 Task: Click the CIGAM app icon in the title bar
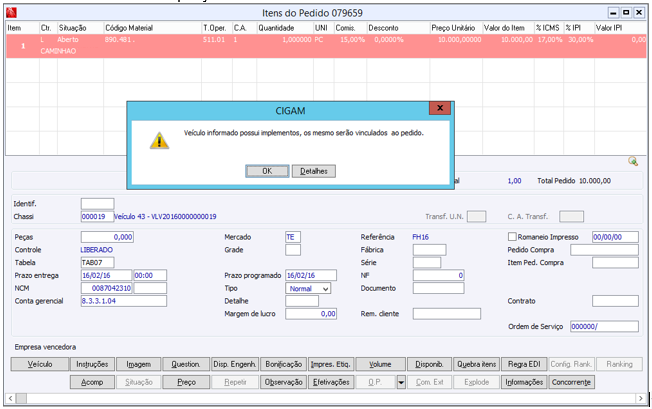point(11,13)
